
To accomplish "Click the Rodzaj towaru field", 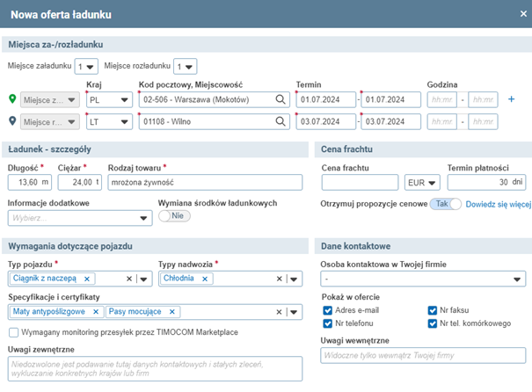I will [x=205, y=183].
